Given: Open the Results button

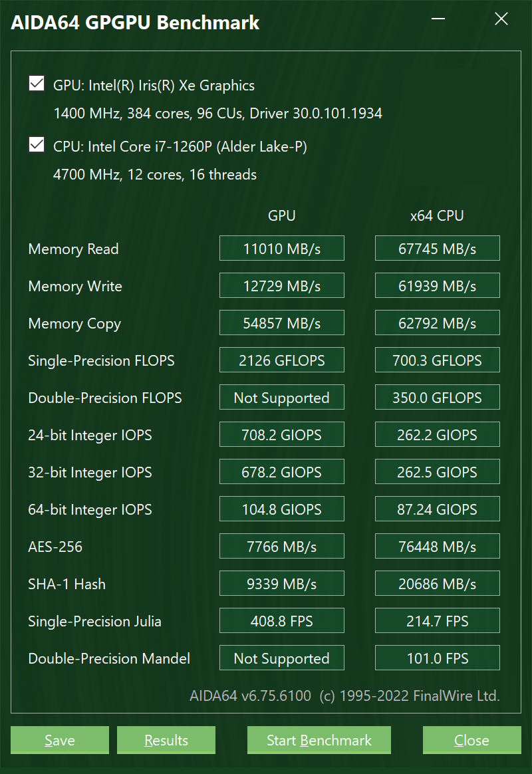Looking at the screenshot, I should pyautogui.click(x=166, y=740).
